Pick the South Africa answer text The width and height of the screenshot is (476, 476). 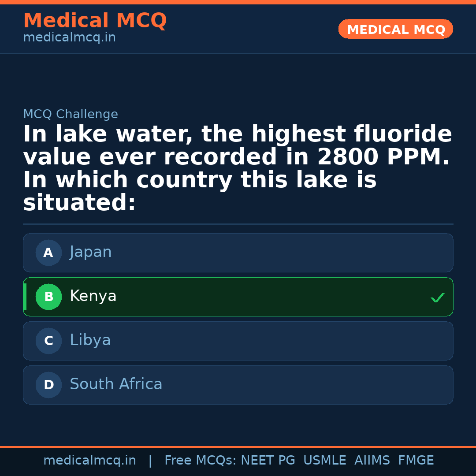point(116,384)
